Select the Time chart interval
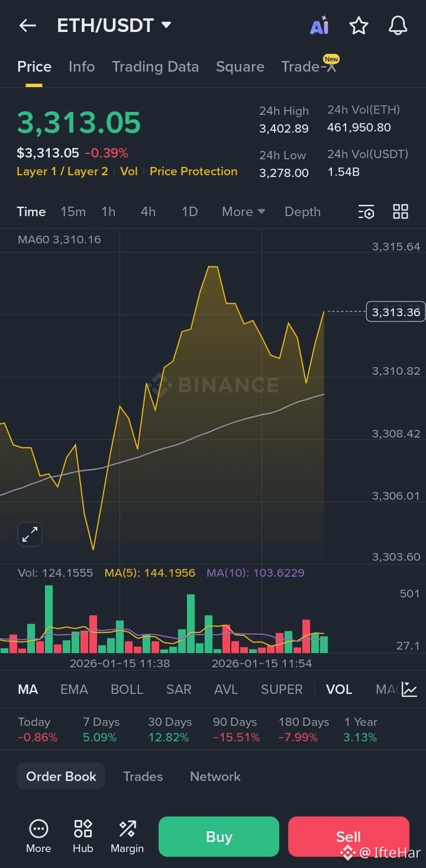Image resolution: width=426 pixels, height=868 pixels. (x=31, y=211)
